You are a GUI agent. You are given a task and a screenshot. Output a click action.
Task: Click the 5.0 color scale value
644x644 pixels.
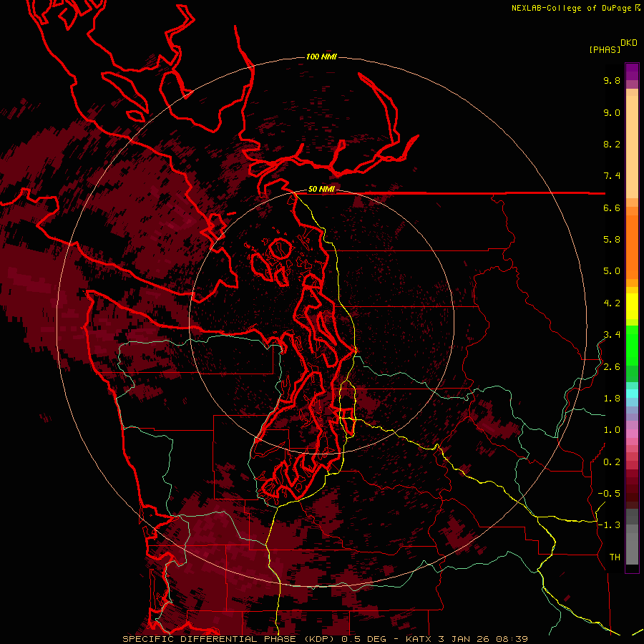tap(612, 271)
